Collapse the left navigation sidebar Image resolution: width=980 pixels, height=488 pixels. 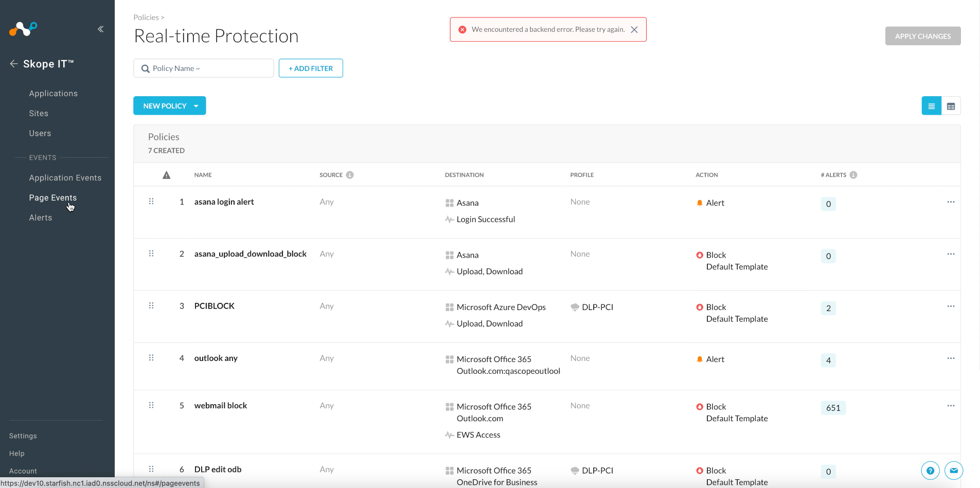[x=101, y=29]
